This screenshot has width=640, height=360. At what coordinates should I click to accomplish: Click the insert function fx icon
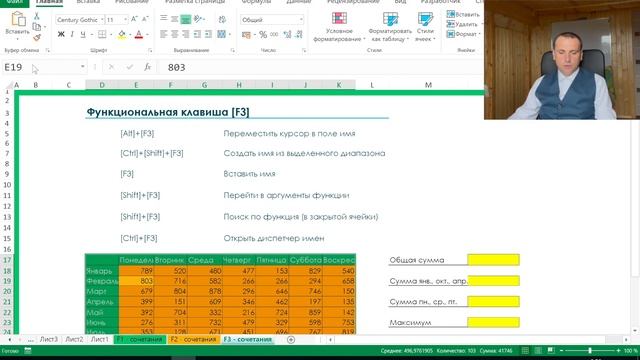point(147,67)
